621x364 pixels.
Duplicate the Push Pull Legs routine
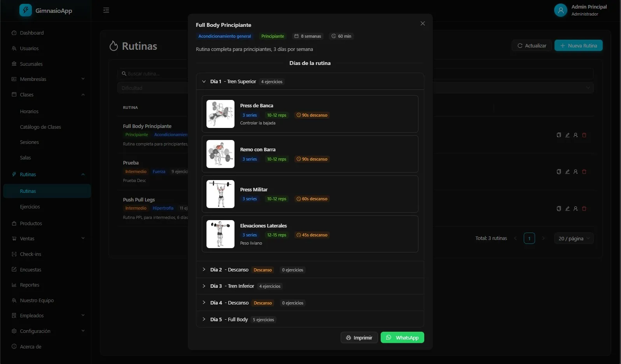tap(559, 209)
